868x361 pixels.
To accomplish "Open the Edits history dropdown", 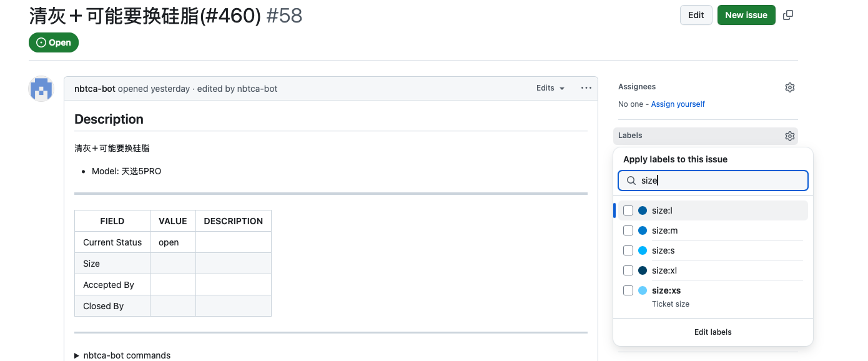I will click(550, 88).
